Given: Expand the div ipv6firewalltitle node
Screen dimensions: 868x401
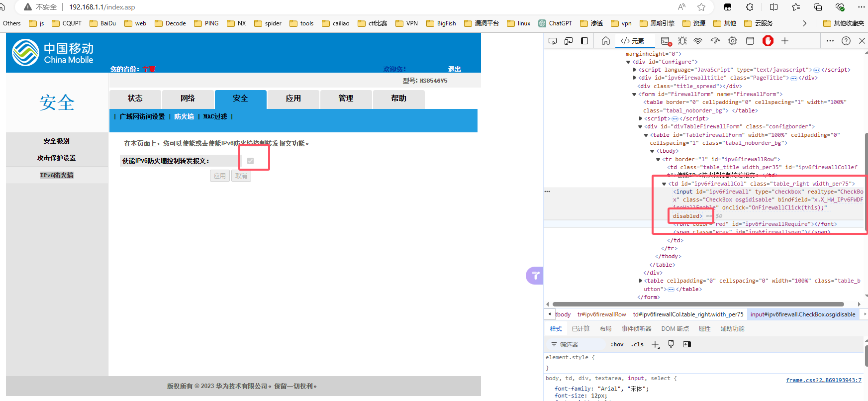Looking at the screenshot, I should point(635,78).
